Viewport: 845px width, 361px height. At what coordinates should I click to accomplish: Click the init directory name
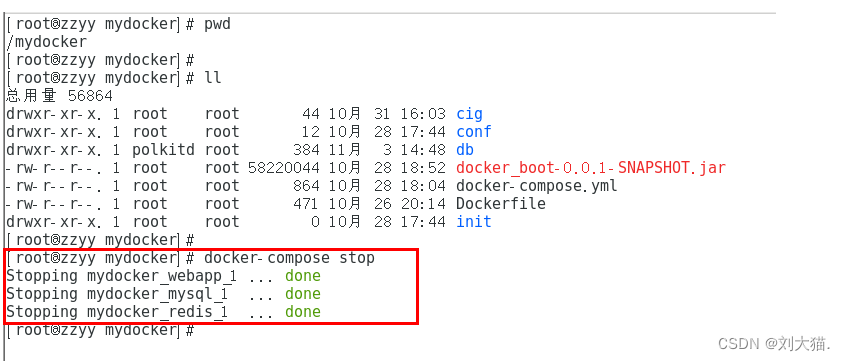pyautogui.click(x=474, y=221)
